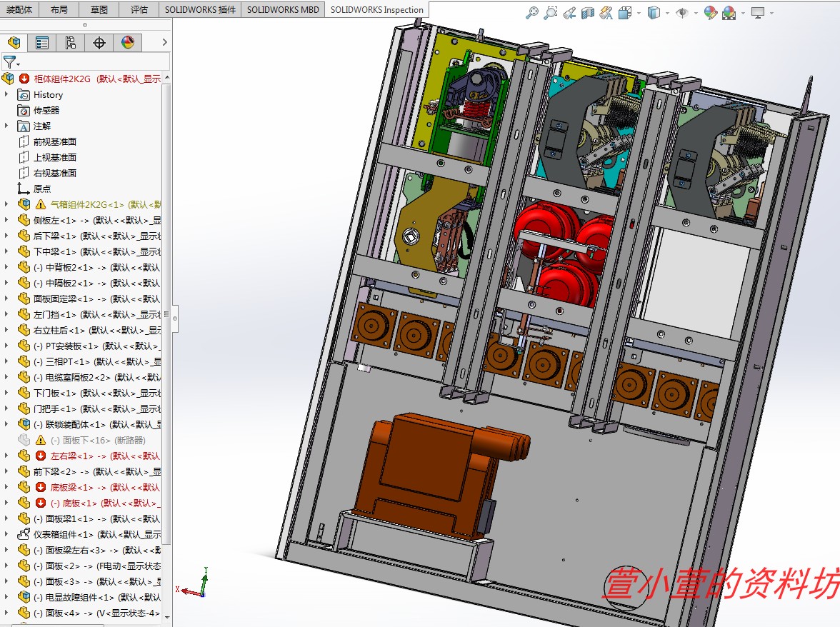Open the 草图 ribbon tab
This screenshot has height=627, width=840.
click(99, 9)
